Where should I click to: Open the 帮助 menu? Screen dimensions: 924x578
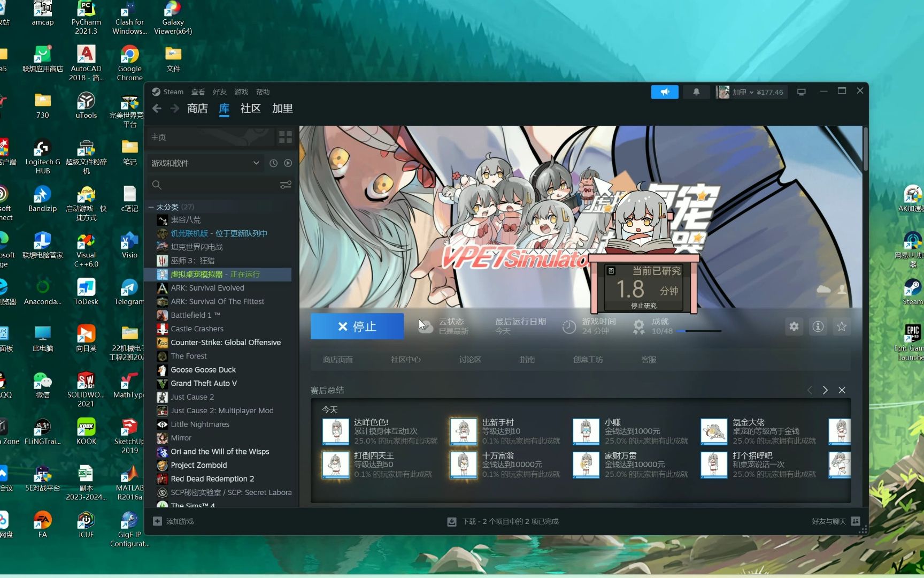click(x=263, y=92)
